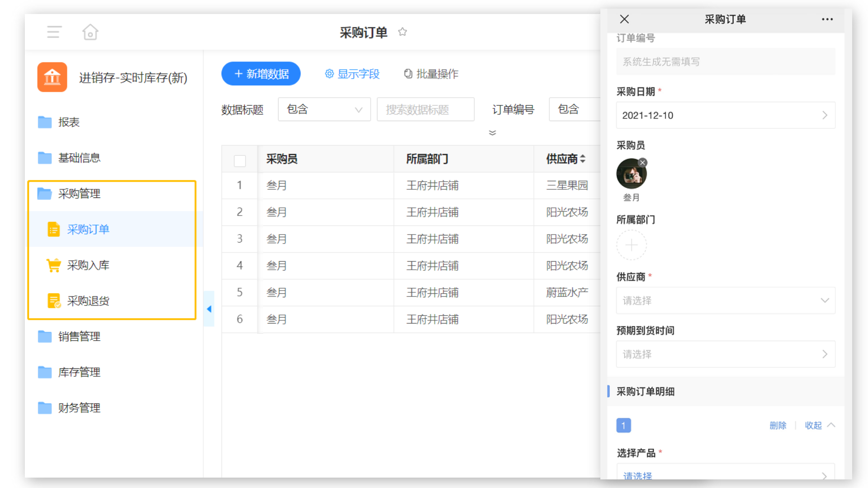This screenshot has width=868, height=488.
Task: Expand more filters with double chevron
Action: click(492, 133)
